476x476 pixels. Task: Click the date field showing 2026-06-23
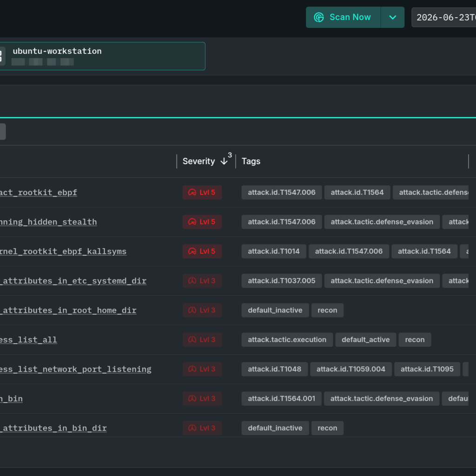[x=444, y=17]
